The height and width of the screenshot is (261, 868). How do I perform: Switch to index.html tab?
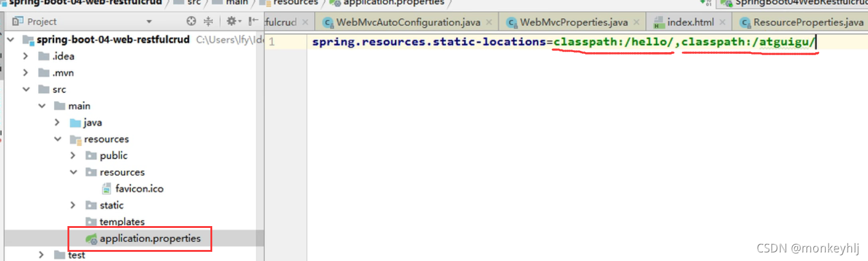[x=690, y=23]
